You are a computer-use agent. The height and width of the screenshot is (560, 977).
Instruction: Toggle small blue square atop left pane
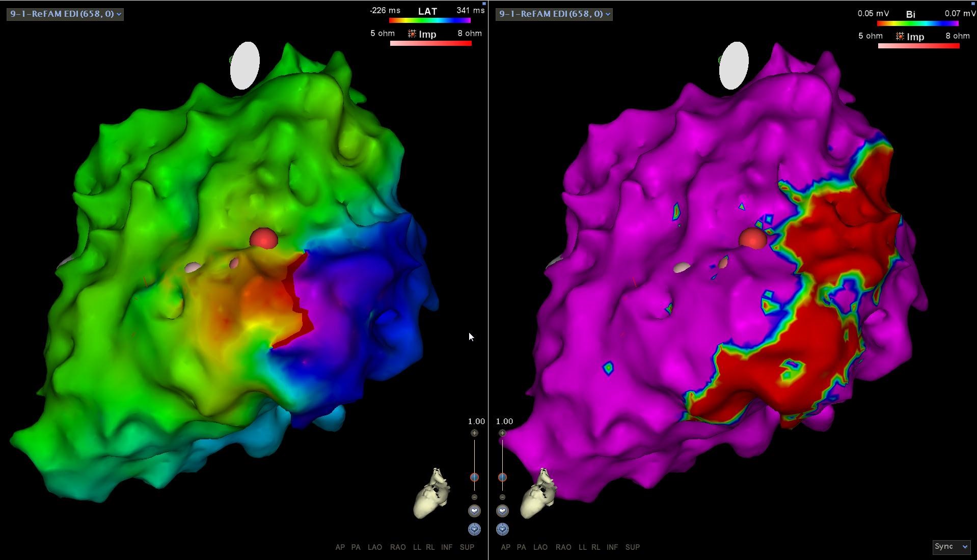484,3
